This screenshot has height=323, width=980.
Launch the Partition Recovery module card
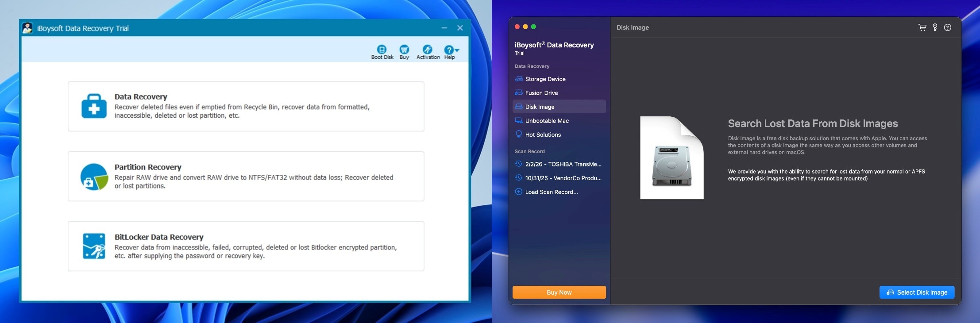click(246, 176)
